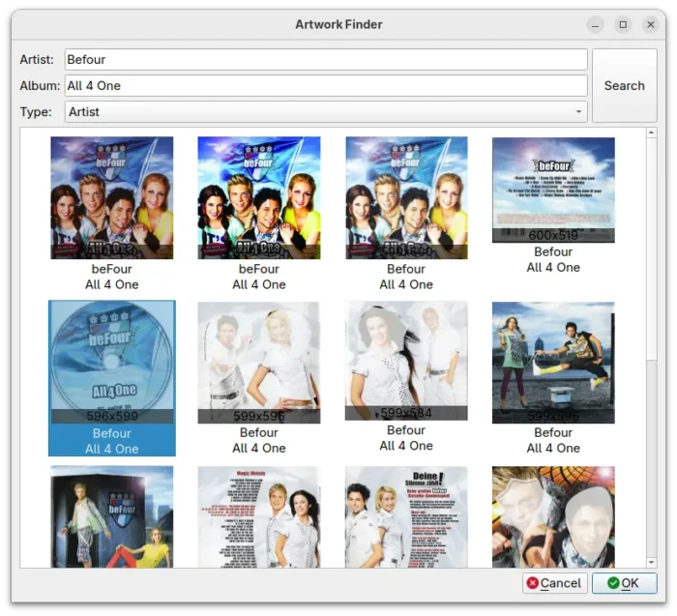This screenshot has width=677, height=616.
Task: Select the jumping man rooftop thumbnail
Action: pos(553,363)
